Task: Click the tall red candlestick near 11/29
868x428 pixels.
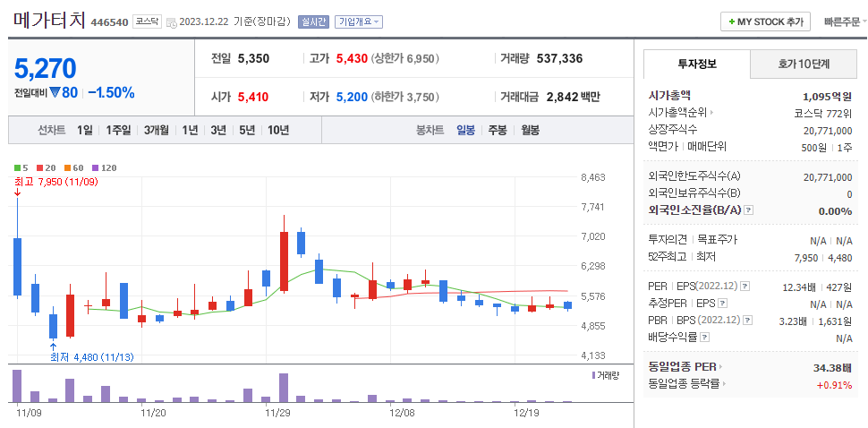Action: pos(284,261)
